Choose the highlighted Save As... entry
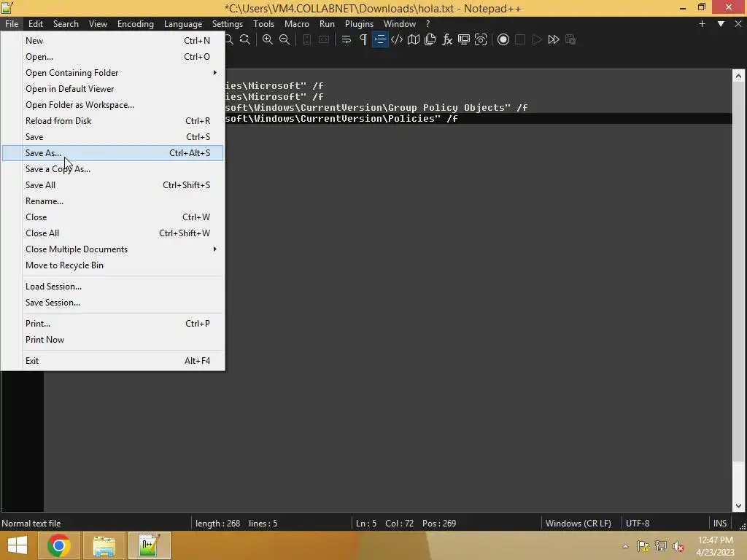 pos(113,153)
